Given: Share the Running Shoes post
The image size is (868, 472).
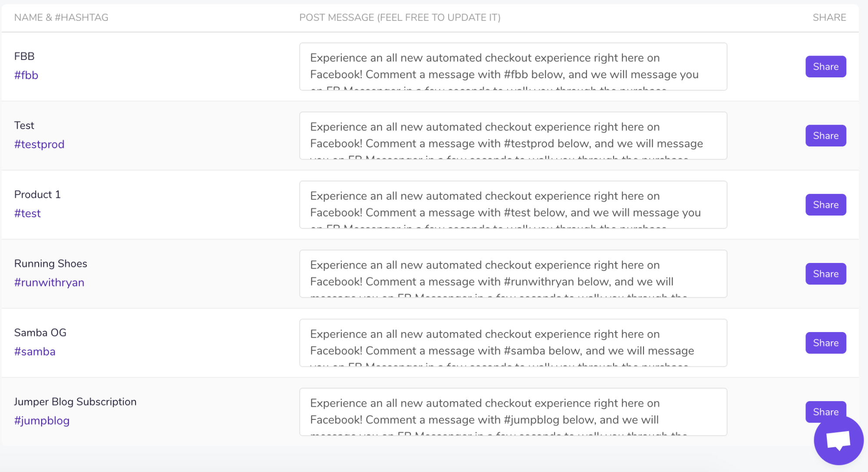Looking at the screenshot, I should click(x=825, y=274).
